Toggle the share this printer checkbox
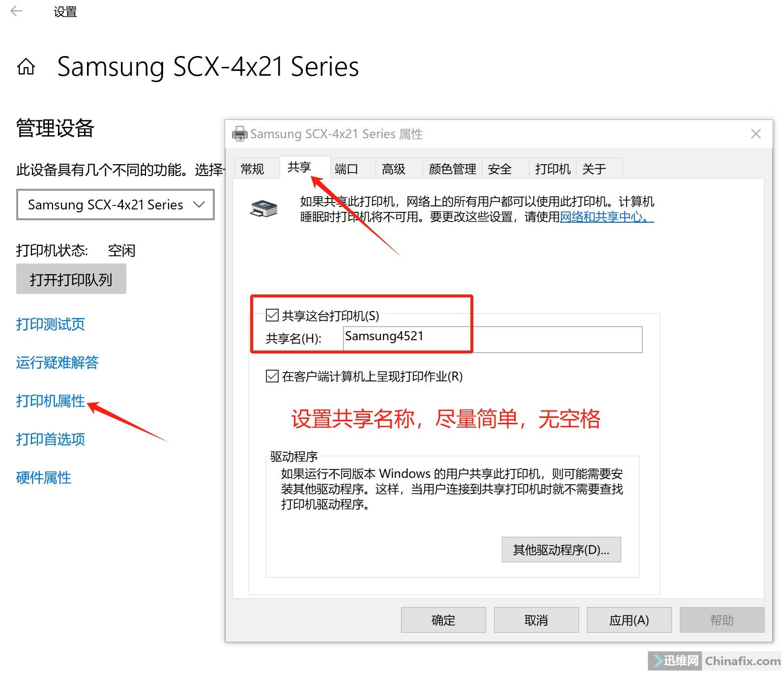The width and height of the screenshot is (784, 673). coord(272,315)
